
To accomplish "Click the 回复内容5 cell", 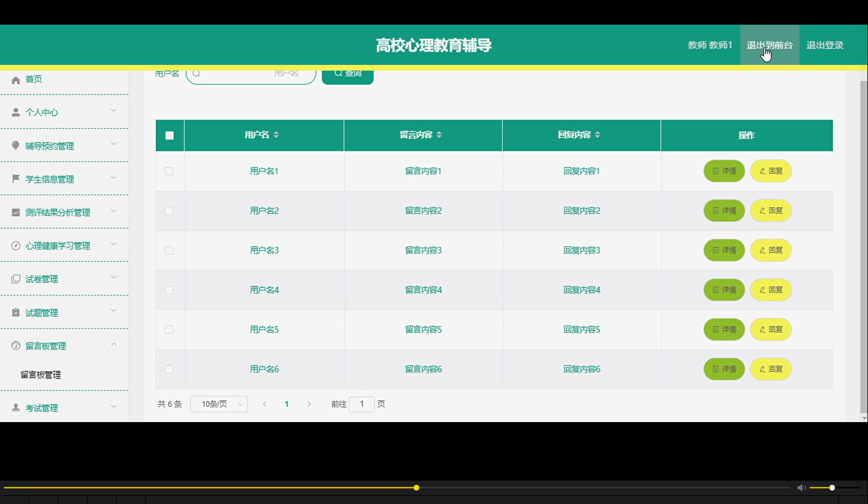I will point(582,329).
